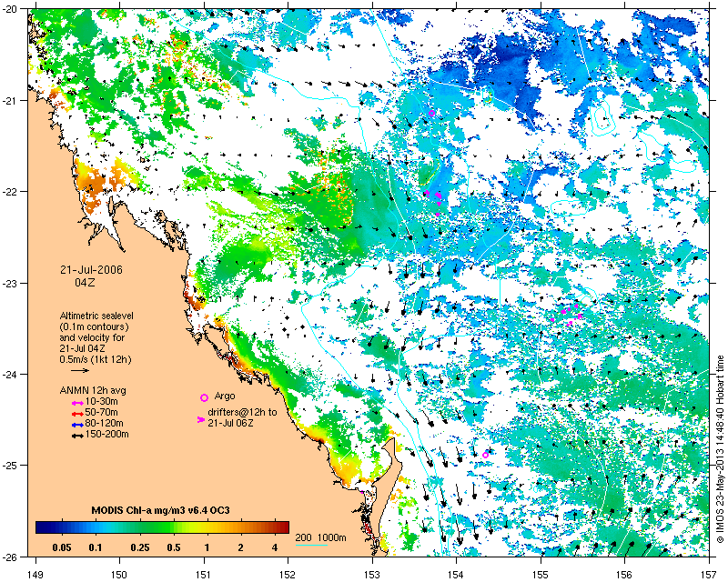
Task: Click the latitude axis label -26
Action: [x=10, y=557]
